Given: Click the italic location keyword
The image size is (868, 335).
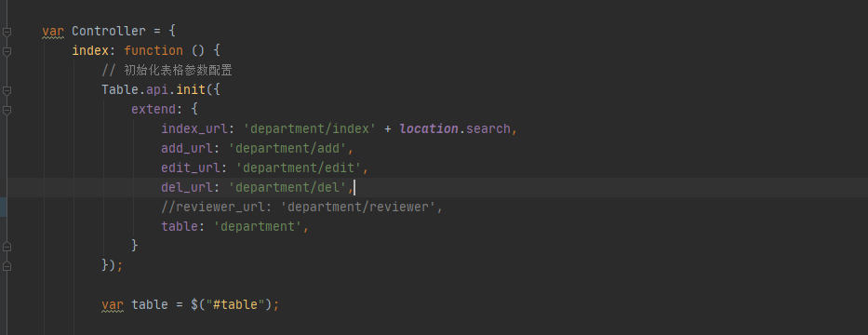Looking at the screenshot, I should [429, 129].
